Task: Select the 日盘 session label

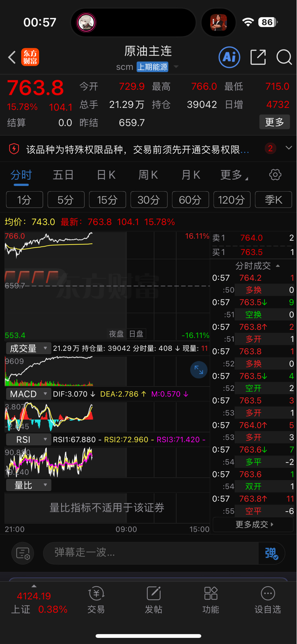Action: [136, 334]
